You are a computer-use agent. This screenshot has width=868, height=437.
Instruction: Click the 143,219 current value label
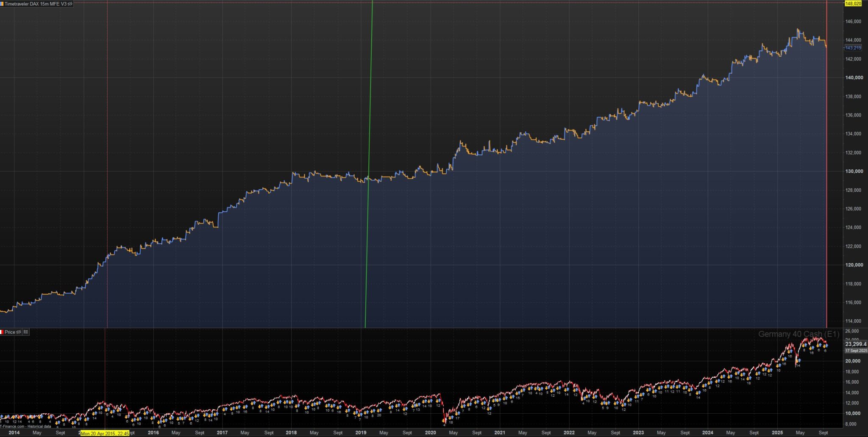pyautogui.click(x=853, y=48)
